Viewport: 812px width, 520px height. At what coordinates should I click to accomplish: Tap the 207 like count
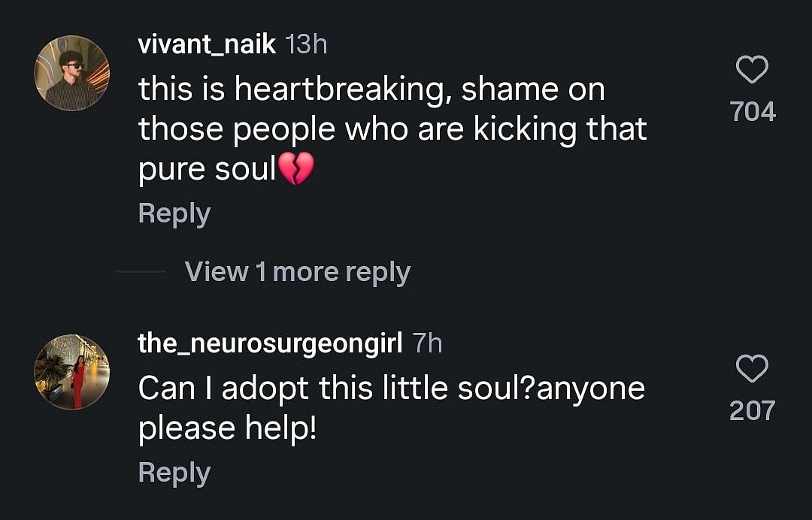[752, 410]
